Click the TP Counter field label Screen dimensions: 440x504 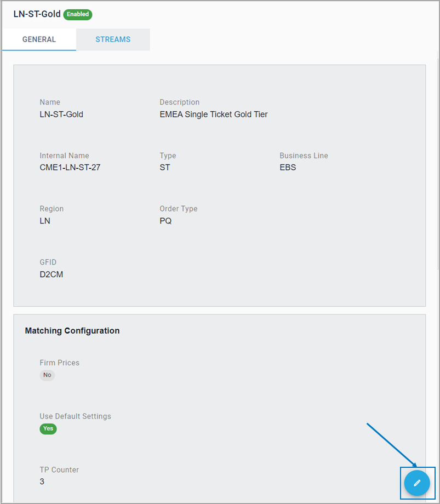click(x=59, y=469)
